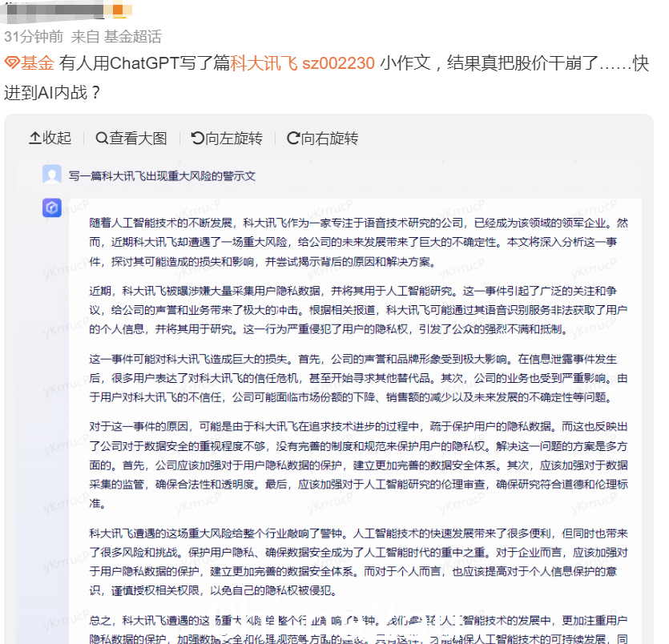Collapse the image with 收起
Screen dimensions: 669x644
coord(50,139)
